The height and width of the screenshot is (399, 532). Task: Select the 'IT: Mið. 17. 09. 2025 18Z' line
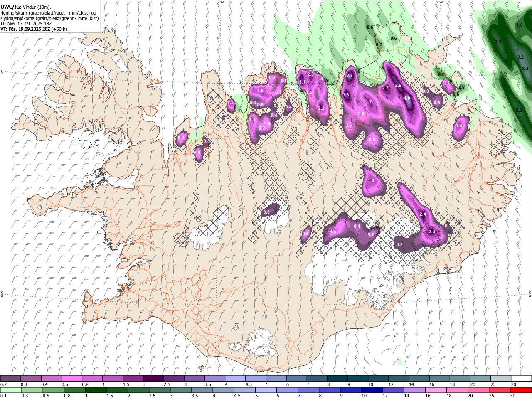pos(26,24)
